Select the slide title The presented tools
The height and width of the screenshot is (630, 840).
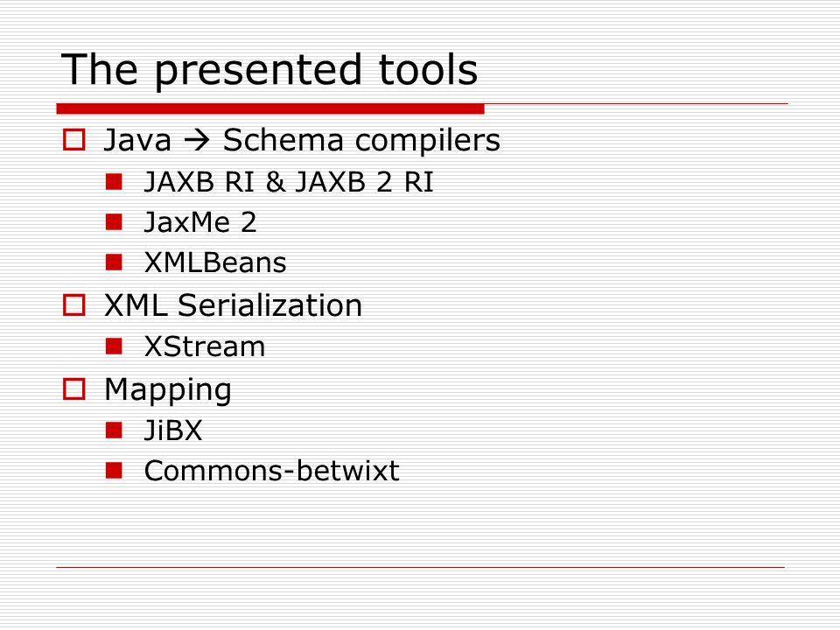tap(269, 70)
